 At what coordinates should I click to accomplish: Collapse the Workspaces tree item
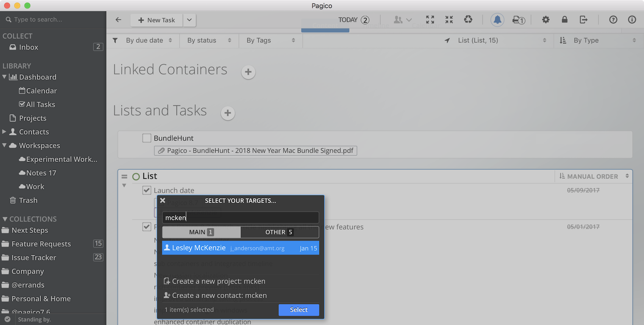4,145
